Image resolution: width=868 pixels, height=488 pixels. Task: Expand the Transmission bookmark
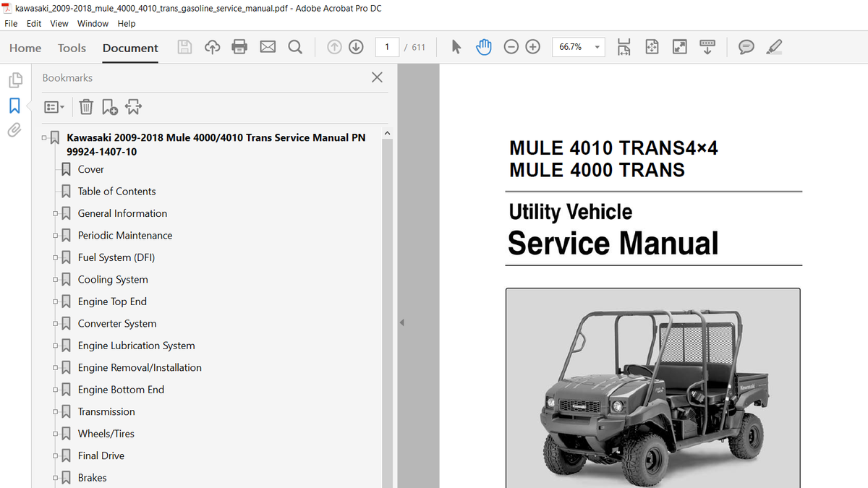pos(56,412)
